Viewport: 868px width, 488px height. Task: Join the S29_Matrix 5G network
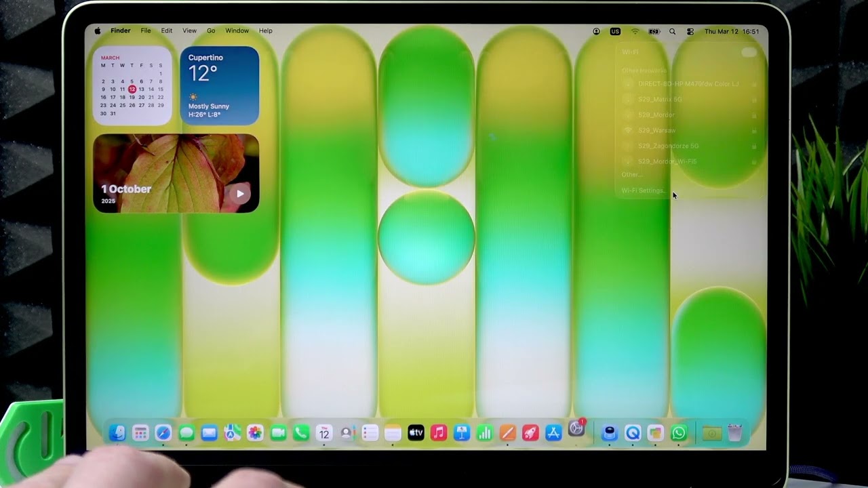tap(690, 99)
